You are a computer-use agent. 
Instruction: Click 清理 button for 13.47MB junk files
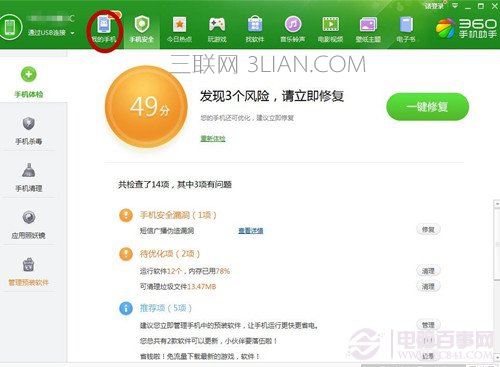pyautogui.click(x=428, y=286)
